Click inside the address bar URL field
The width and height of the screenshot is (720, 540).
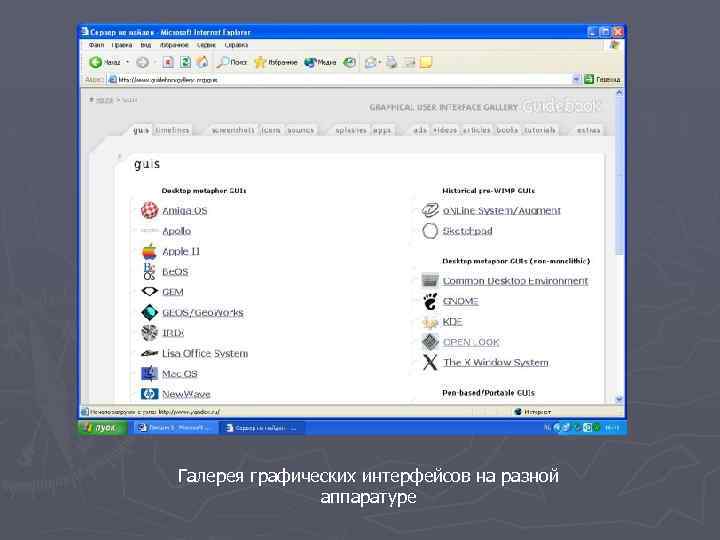340,79
